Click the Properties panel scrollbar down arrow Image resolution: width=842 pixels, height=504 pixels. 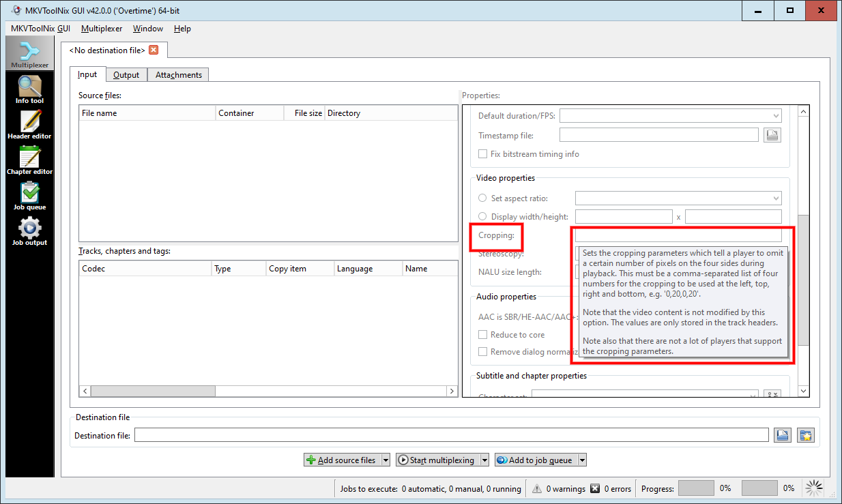tap(803, 391)
